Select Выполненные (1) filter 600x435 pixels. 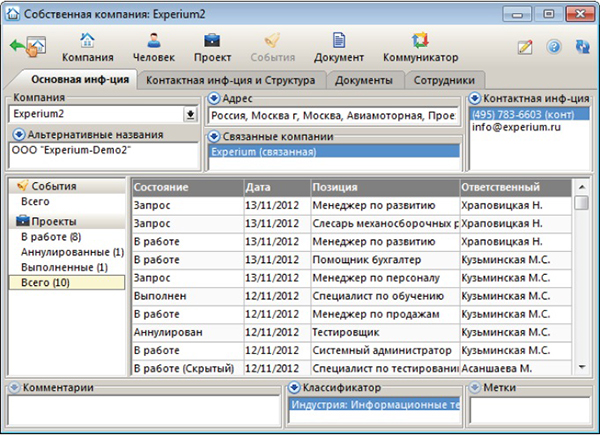[64, 267]
